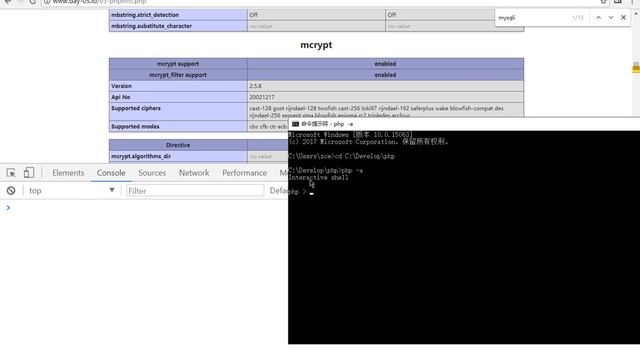Click the 'Supported ciphers' label cell

tap(178, 111)
